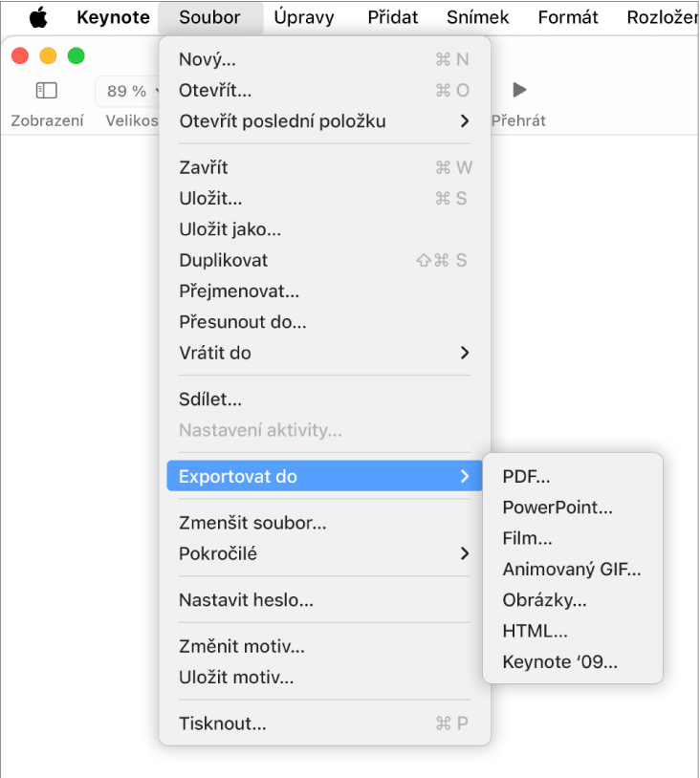Image resolution: width=700 pixels, height=778 pixels.
Task: Click Sdílet… menu item
Action: tap(324, 399)
